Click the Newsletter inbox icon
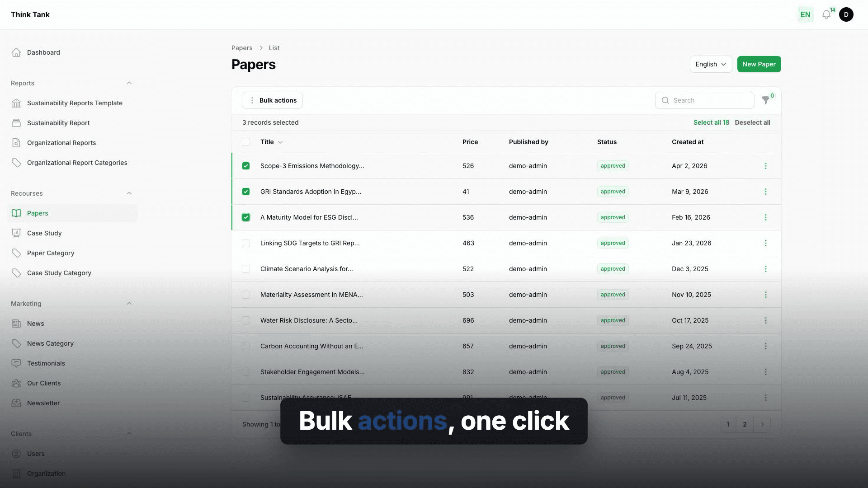This screenshot has width=868, height=488. click(x=16, y=403)
